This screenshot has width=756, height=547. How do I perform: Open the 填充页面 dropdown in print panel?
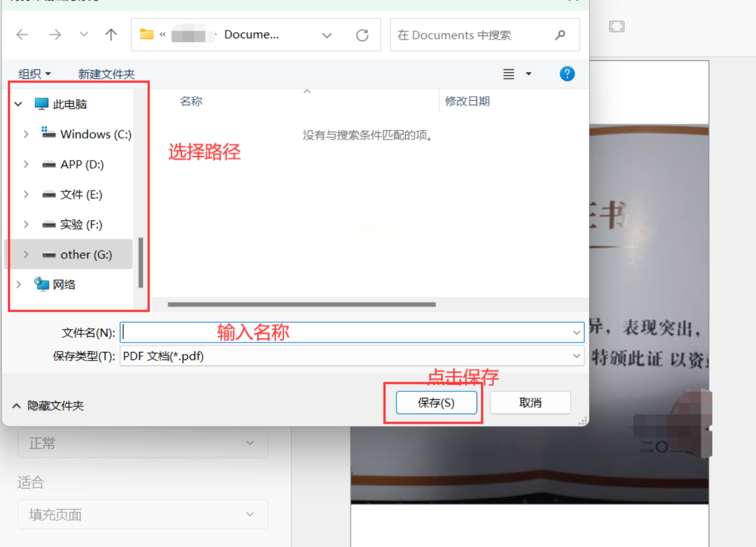tap(143, 514)
